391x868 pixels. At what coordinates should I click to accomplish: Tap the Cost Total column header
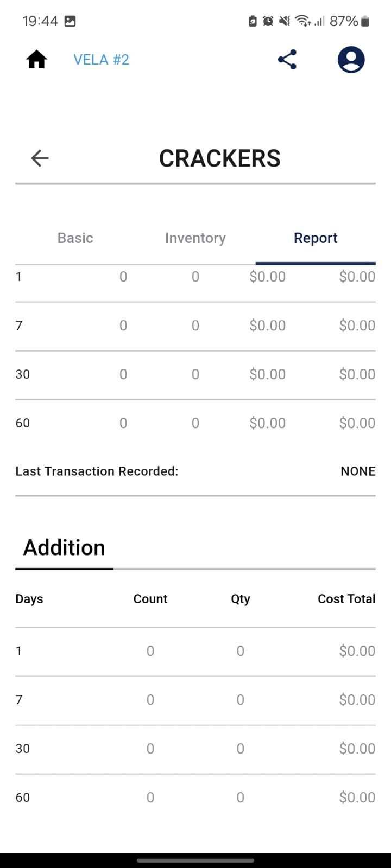click(346, 599)
